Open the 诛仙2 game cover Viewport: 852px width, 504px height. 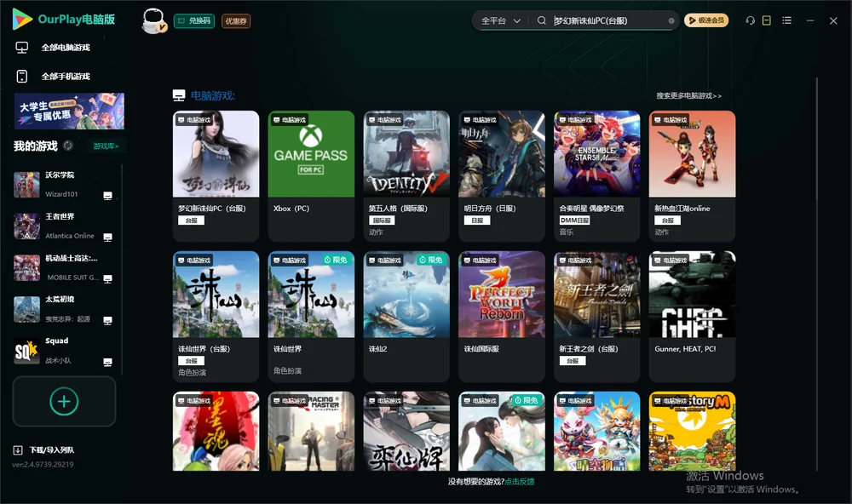[x=406, y=295]
